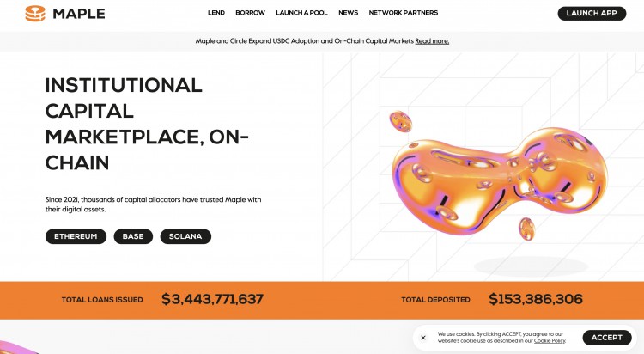Screen dimensions: 644x354
Task: Click the Maple stacked coins logo icon
Action: click(35, 14)
